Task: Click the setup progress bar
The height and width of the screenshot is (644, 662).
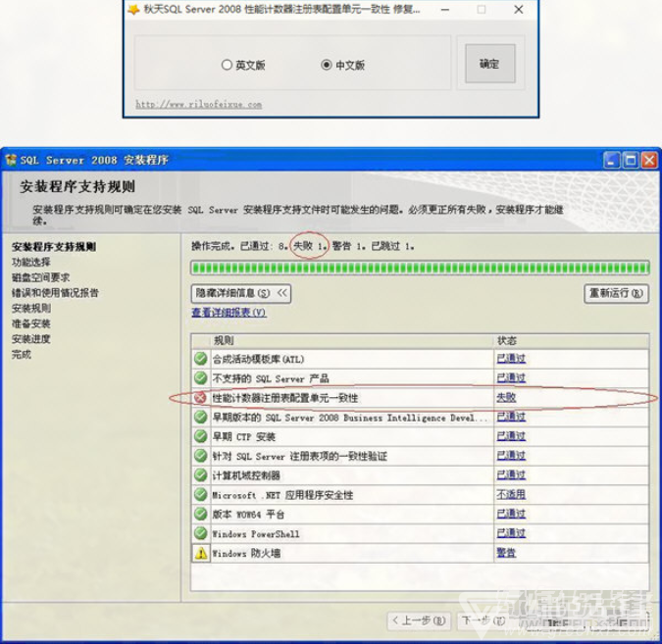Action: pos(420,268)
